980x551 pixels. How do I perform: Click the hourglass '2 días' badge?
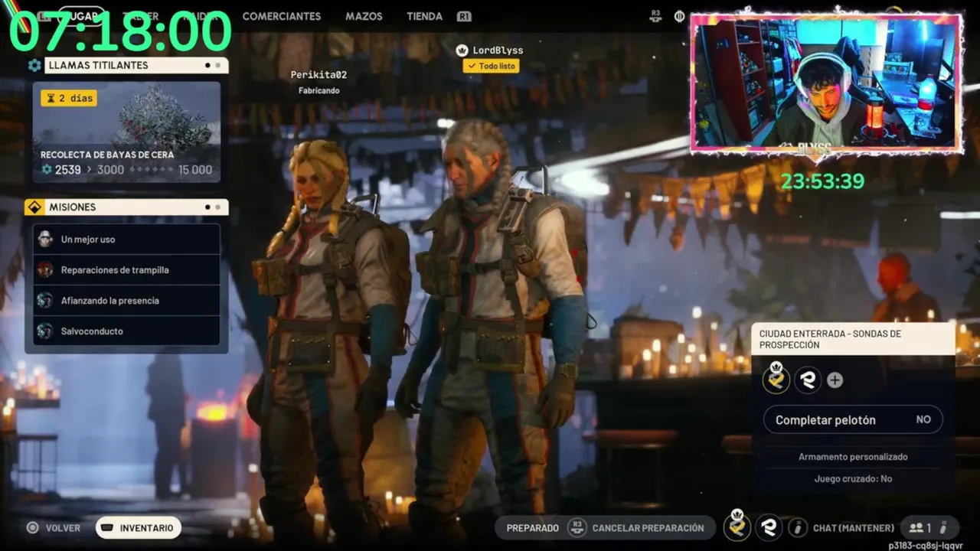pos(69,98)
